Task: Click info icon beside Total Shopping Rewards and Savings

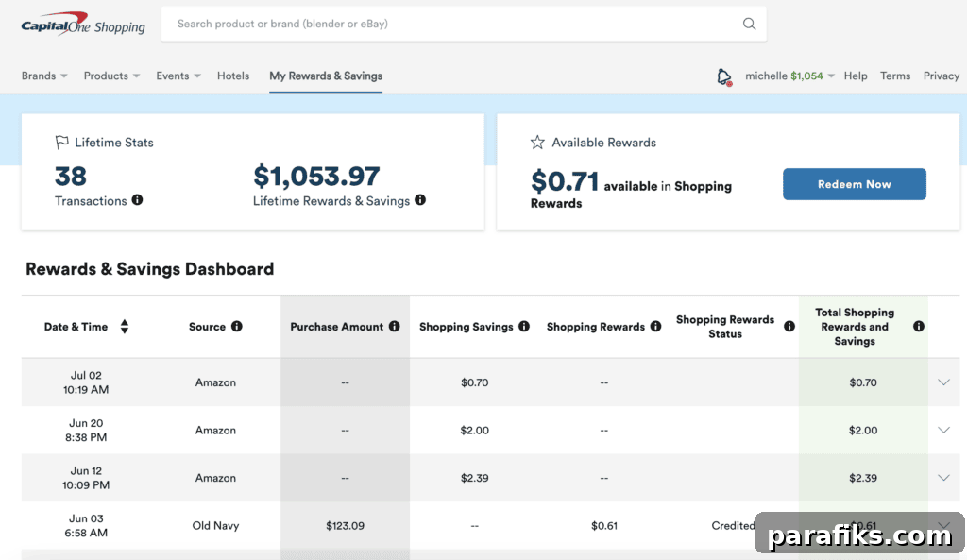Action: pos(919,326)
